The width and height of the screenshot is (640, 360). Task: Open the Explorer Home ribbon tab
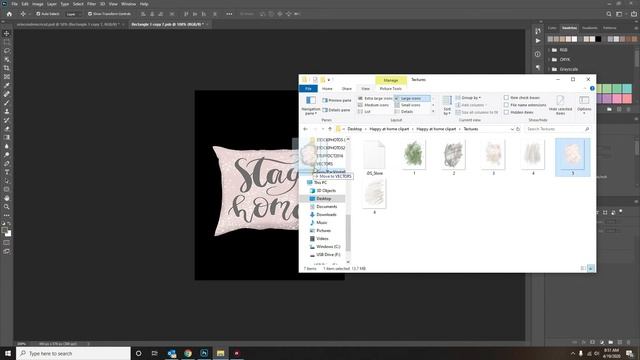click(x=327, y=89)
